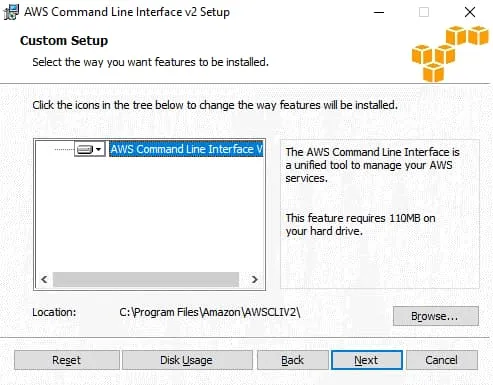Open the Disk Usage dialog
Image resolution: width=493 pixels, height=385 pixels.
(187, 360)
